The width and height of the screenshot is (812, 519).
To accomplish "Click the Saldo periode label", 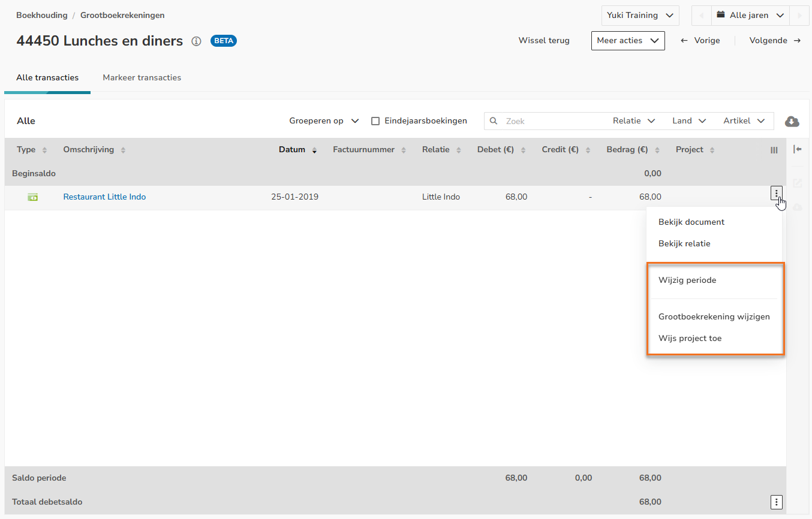I will (x=39, y=478).
